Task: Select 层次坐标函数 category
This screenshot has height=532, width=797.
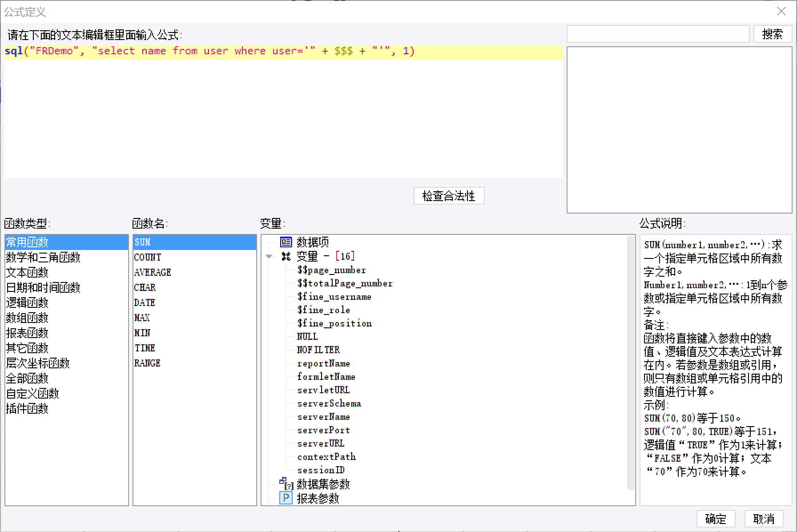Action: click(67, 363)
